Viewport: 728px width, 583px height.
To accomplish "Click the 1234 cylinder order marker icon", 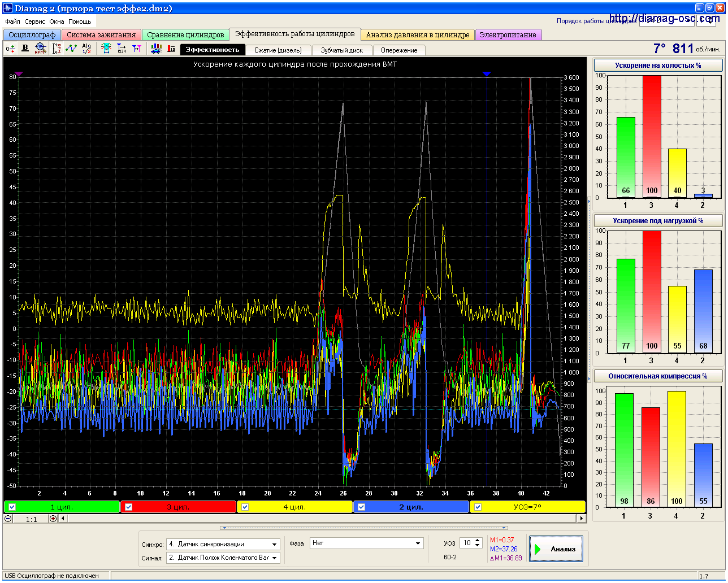I will click(x=122, y=49).
